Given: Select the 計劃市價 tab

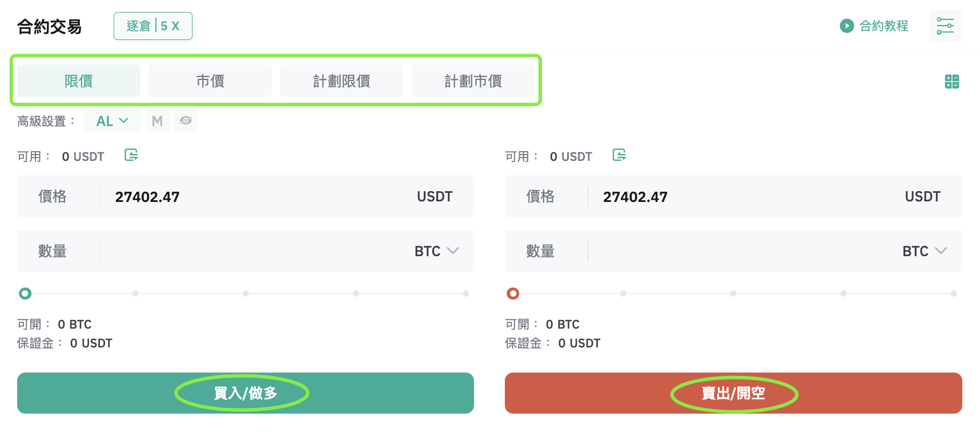Looking at the screenshot, I should click(x=473, y=81).
